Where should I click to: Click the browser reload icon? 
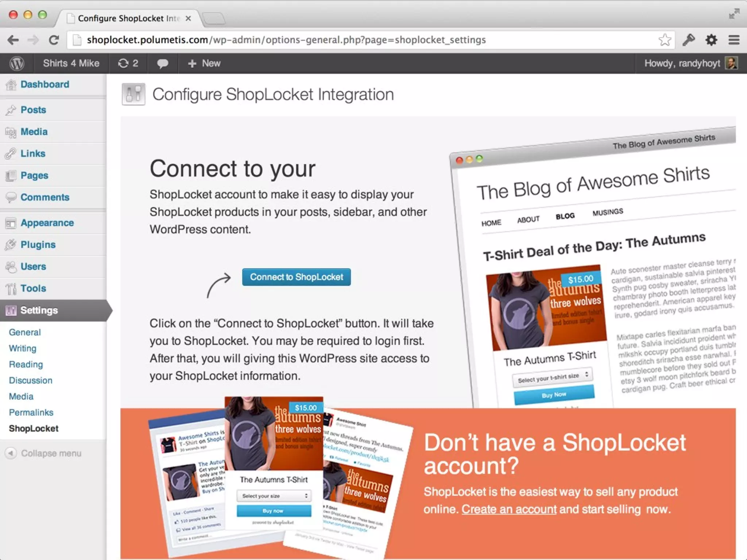point(54,40)
